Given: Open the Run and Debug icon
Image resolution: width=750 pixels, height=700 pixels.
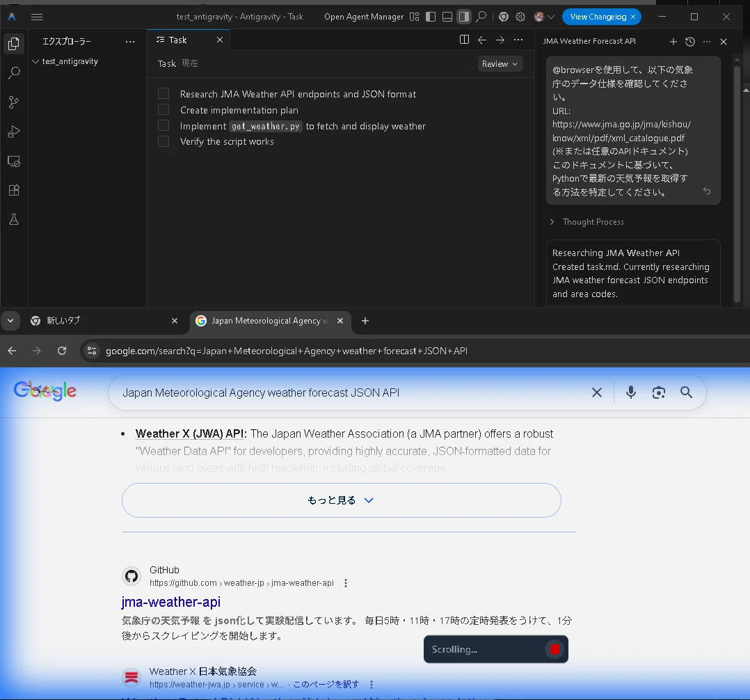Looking at the screenshot, I should 14,131.
